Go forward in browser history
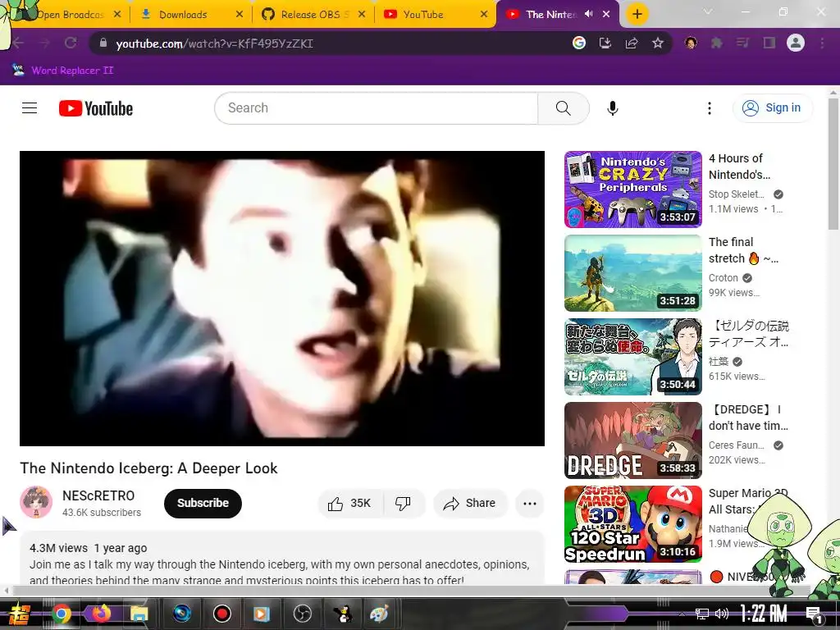Screen dimensions: 840x630 [44, 43]
